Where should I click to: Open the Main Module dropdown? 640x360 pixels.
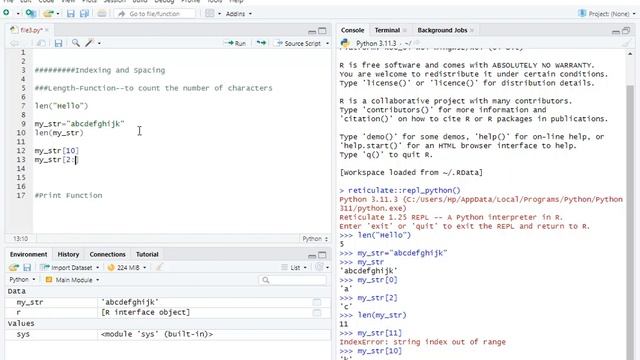click(x=73, y=280)
